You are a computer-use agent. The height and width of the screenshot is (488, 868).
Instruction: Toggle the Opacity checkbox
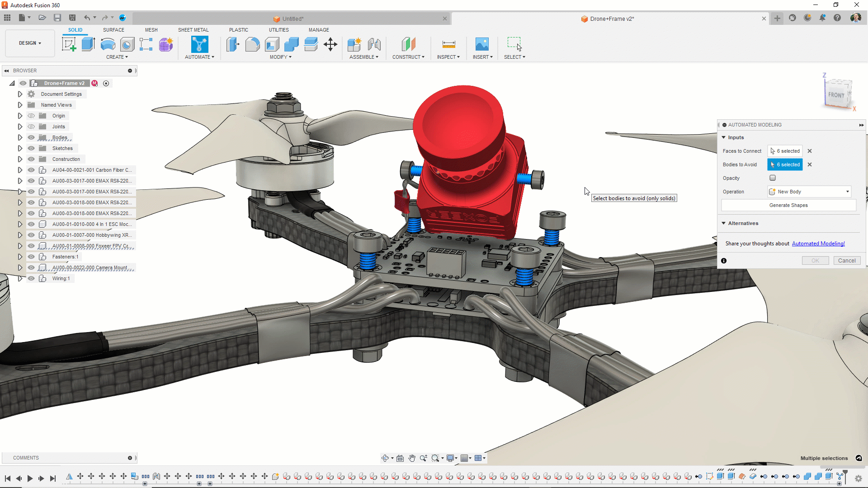click(773, 178)
